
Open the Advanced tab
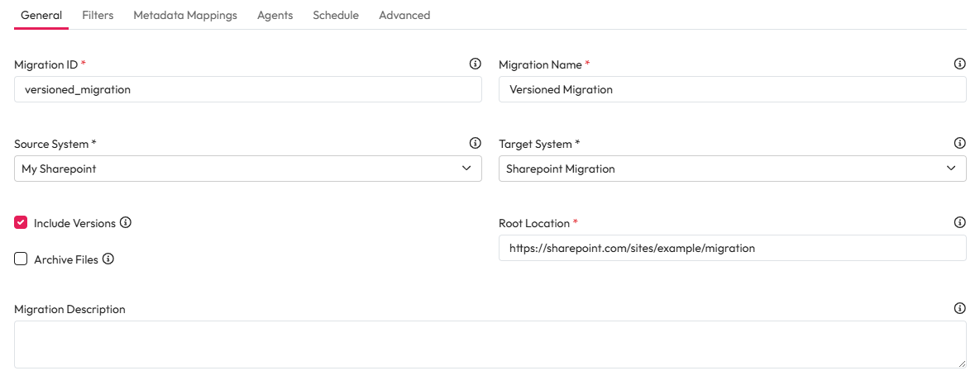[404, 15]
